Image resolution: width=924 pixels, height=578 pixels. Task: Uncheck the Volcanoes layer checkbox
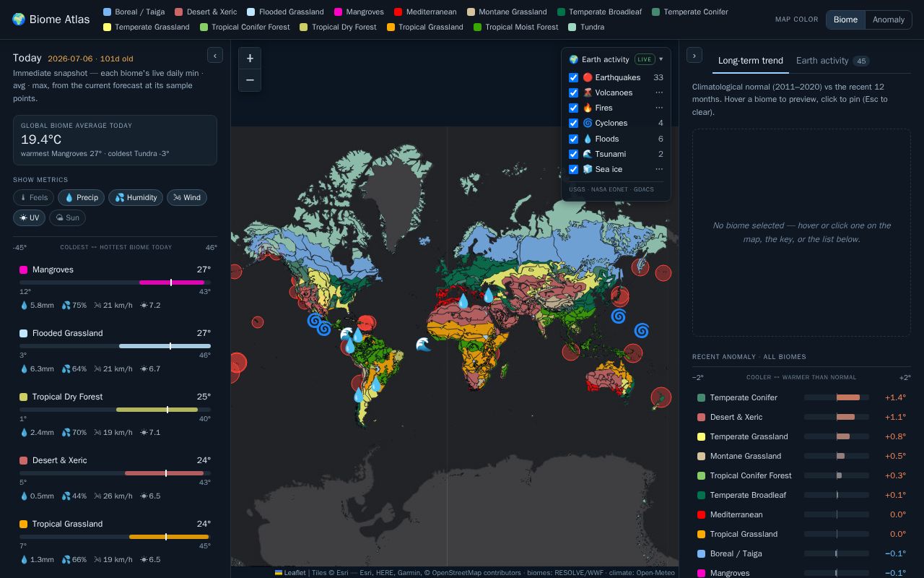tap(574, 92)
